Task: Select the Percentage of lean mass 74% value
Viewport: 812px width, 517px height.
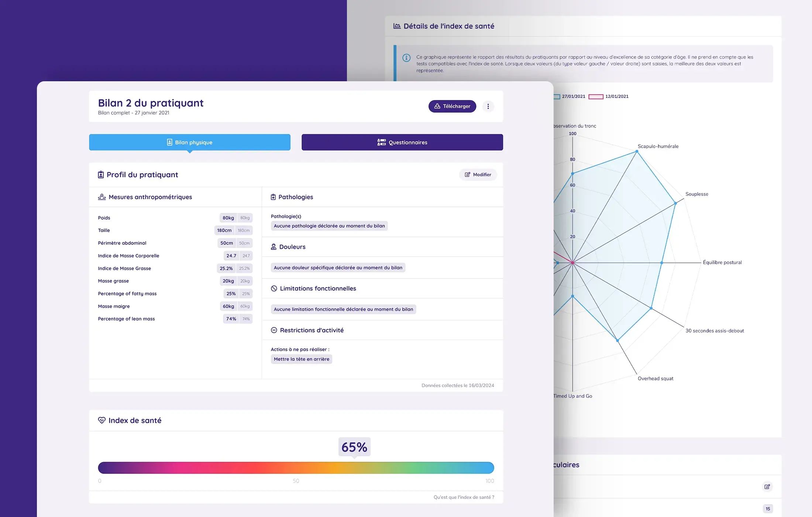Action: pyautogui.click(x=231, y=319)
